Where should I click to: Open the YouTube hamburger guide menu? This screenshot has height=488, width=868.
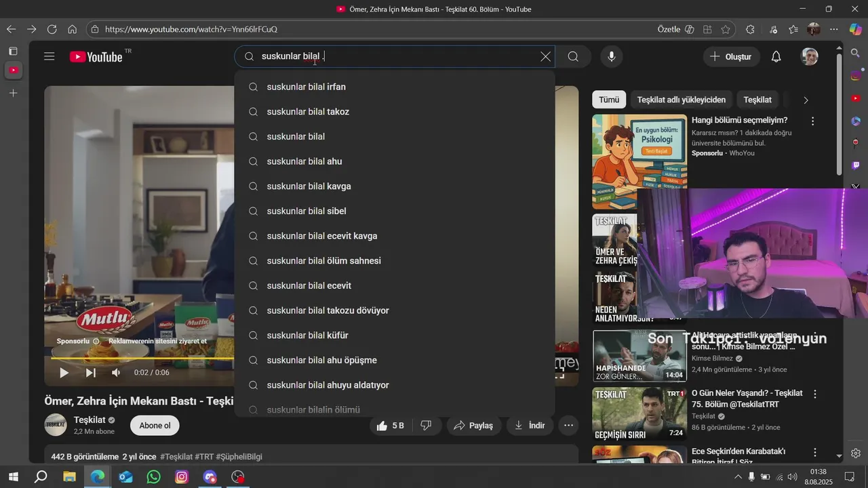pyautogui.click(x=49, y=56)
